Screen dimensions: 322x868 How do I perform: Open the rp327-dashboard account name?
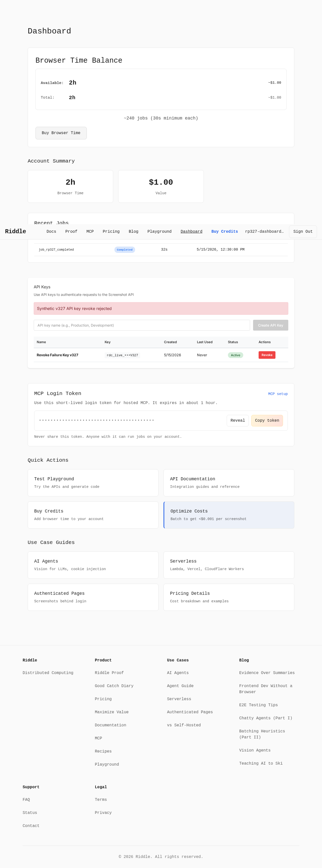tap(264, 231)
